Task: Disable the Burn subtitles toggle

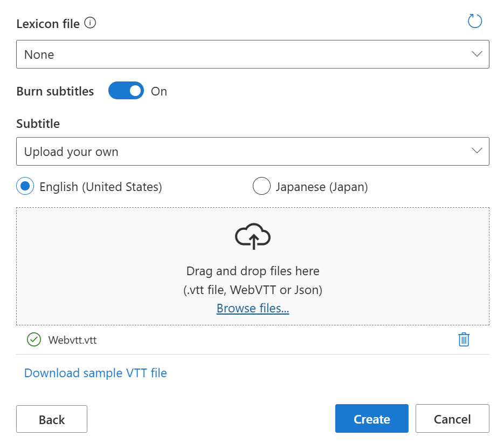Action: [126, 91]
